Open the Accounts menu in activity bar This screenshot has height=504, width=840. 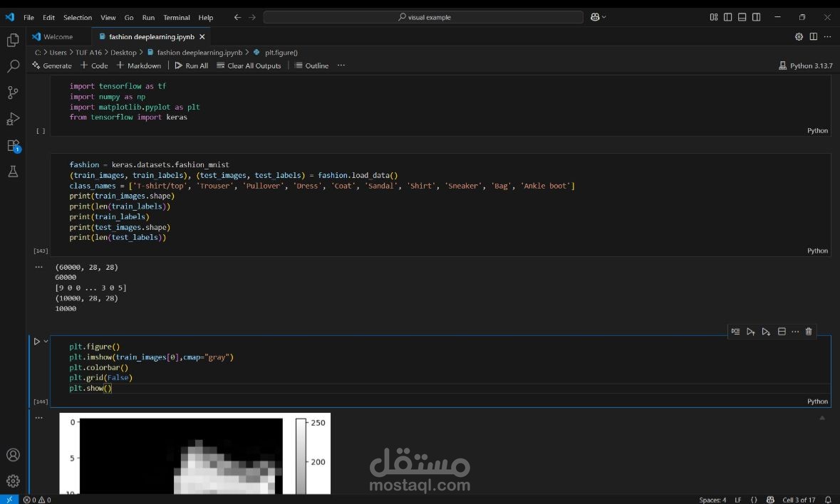(x=13, y=455)
